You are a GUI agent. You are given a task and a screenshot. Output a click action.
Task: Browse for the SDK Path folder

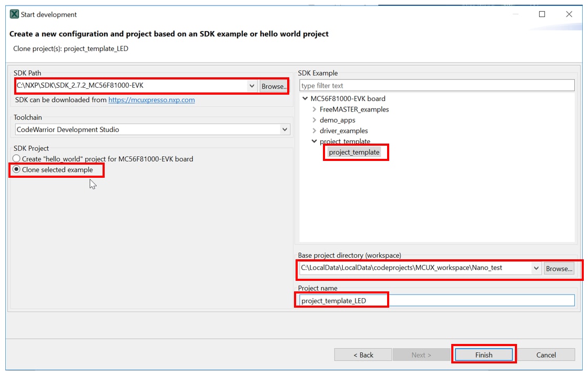point(273,86)
